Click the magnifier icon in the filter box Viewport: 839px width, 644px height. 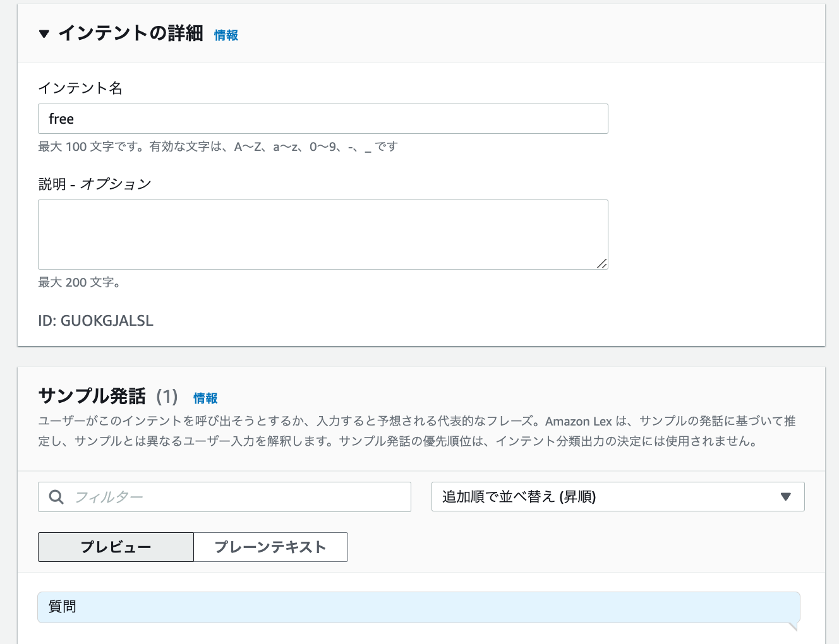click(56, 497)
